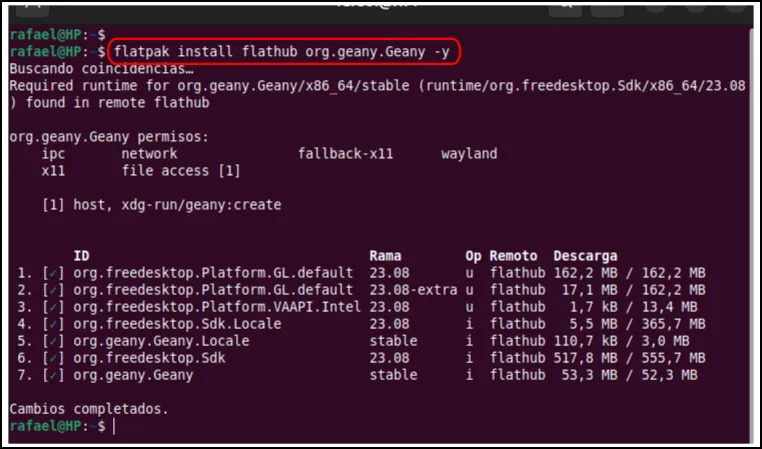Screen dimensions: 762x449
Task: Click the 'fallback-x11' permission entry
Action: [x=345, y=154]
